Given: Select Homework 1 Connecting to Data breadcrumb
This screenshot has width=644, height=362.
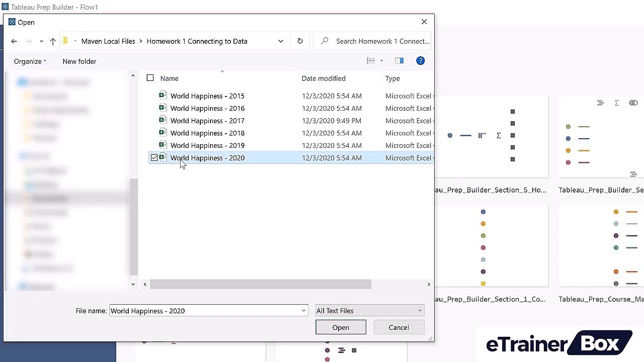Looking at the screenshot, I should [x=197, y=41].
